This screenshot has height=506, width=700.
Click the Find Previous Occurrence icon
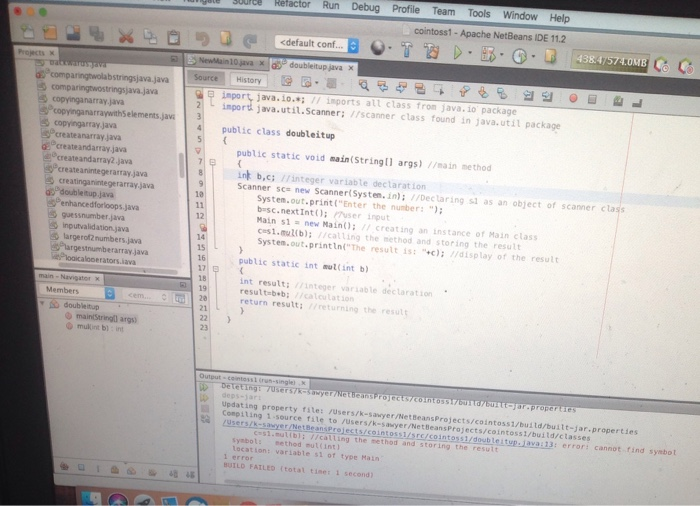tap(383, 86)
